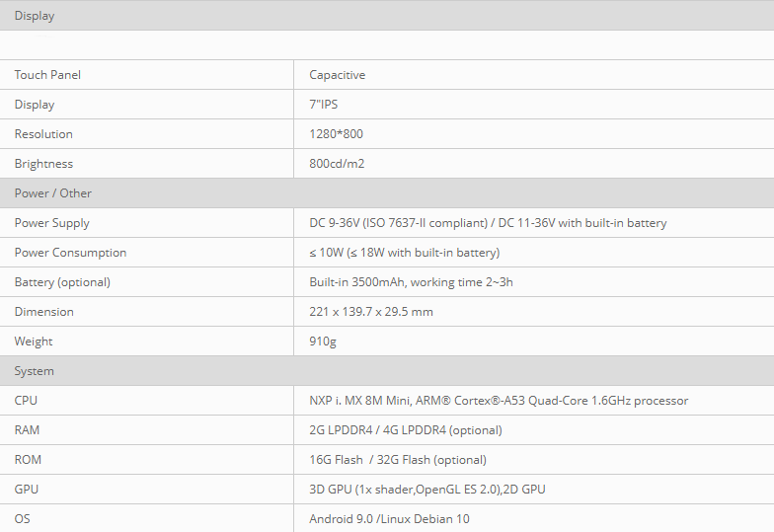The image size is (774, 532).
Task: Select the Power Consumption value text
Action: [405, 253]
